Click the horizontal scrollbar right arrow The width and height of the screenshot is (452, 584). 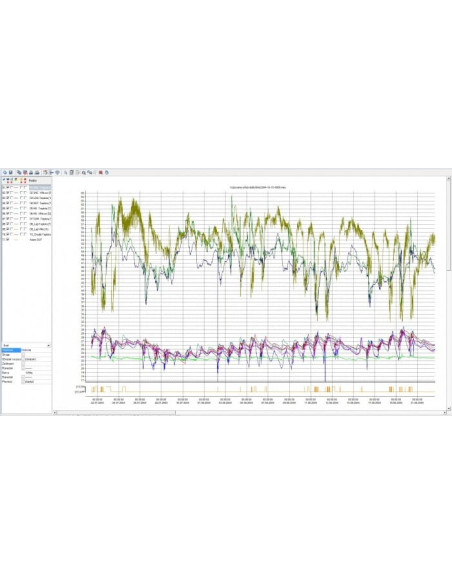click(445, 413)
